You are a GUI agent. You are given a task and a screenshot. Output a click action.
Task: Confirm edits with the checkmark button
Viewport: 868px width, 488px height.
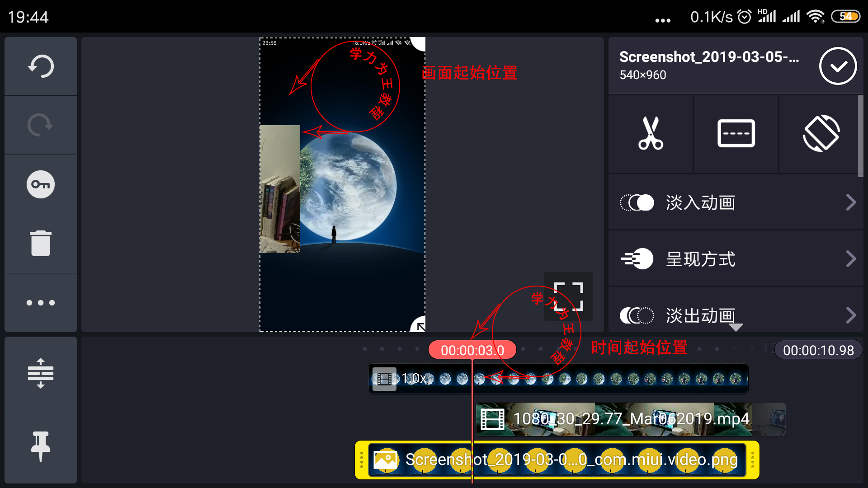[x=838, y=66]
